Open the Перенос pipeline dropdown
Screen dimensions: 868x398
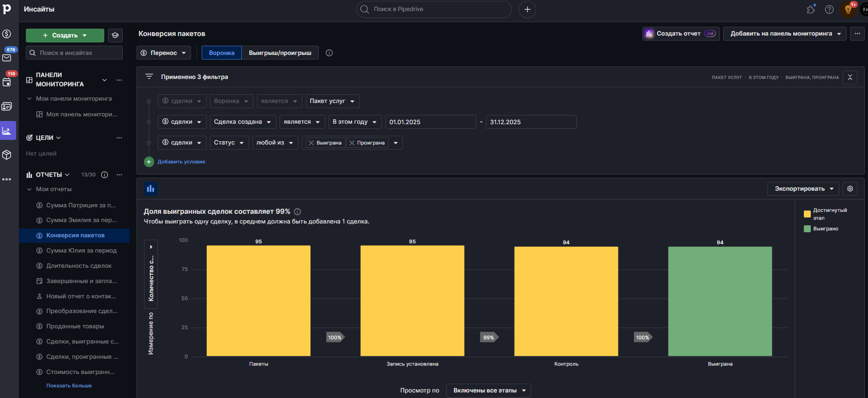[163, 53]
